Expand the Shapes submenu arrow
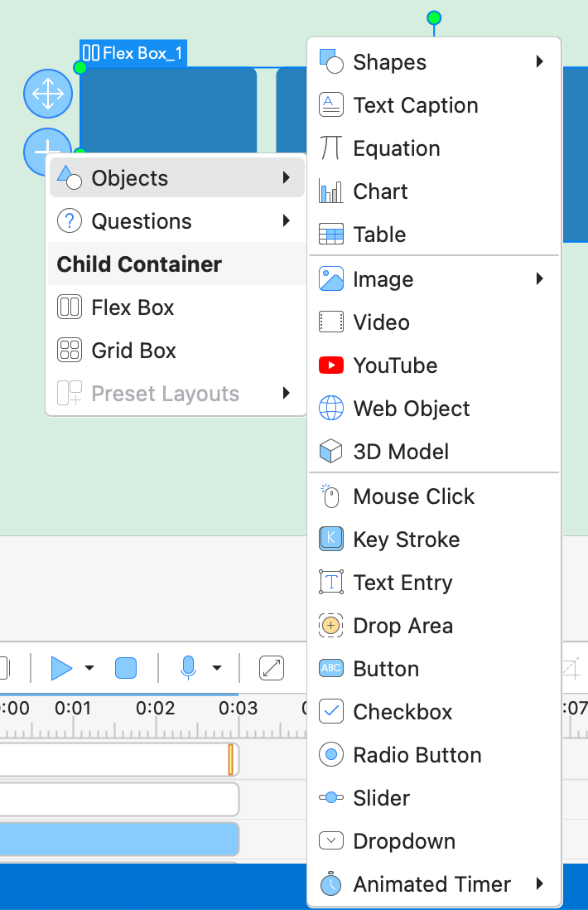 click(540, 62)
